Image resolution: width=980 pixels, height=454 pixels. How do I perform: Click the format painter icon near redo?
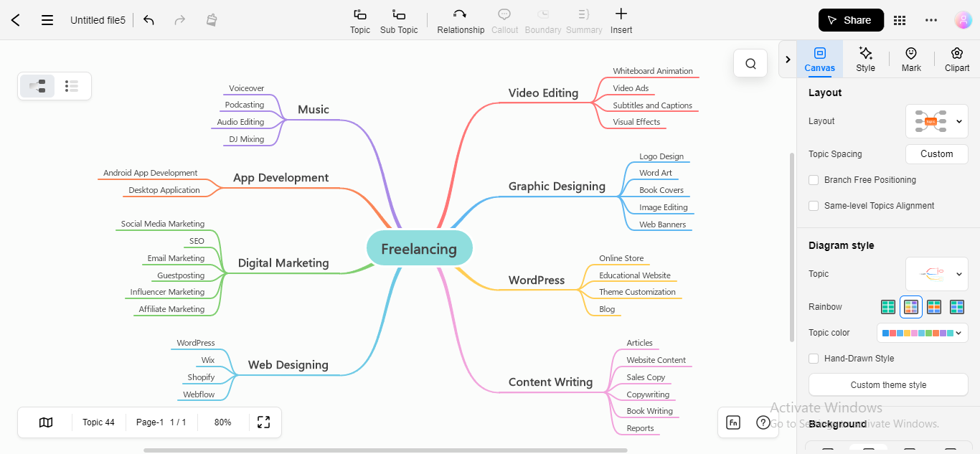(211, 20)
